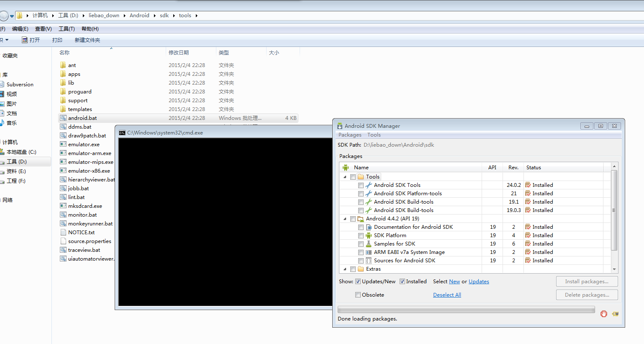The height and width of the screenshot is (344, 644).
Task: Open dropdown arrow after Android in address bar
Action: pyautogui.click(x=154, y=16)
